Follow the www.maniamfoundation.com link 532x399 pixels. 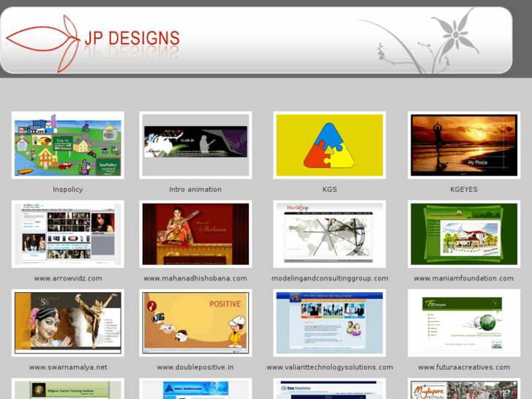[464, 278]
